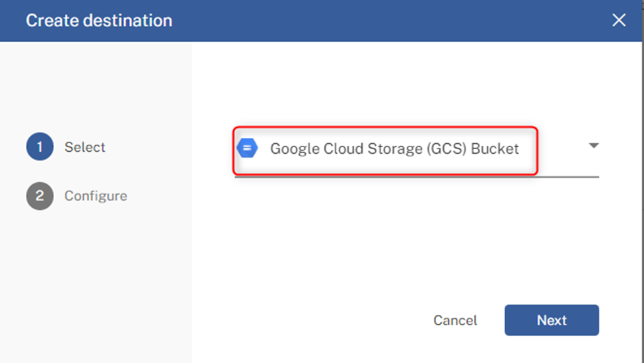Click the Create destination title text
644x363 pixels.
tap(99, 20)
